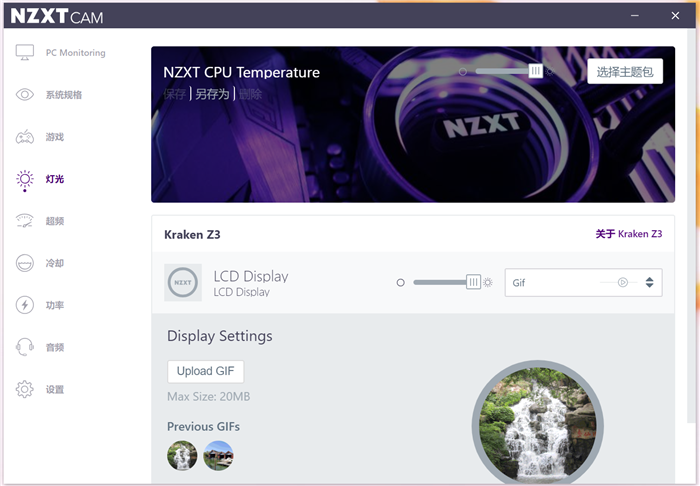Screen dimensions: 700x486
Task: Open 设置 gear icon in sidebar
Action: pos(25,389)
